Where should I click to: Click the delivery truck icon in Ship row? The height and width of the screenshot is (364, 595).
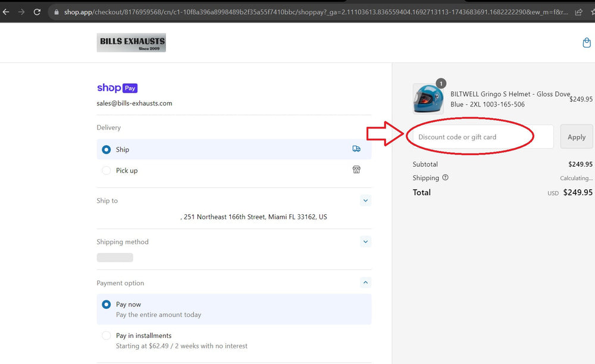point(356,149)
